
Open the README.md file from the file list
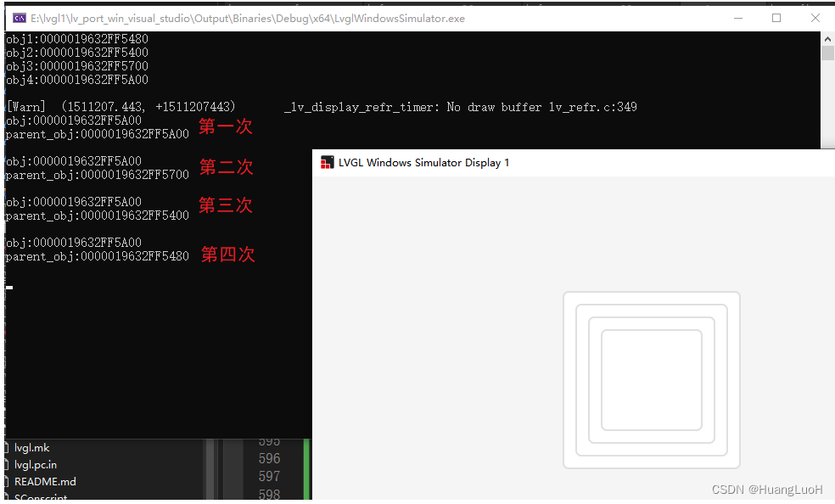(x=45, y=481)
